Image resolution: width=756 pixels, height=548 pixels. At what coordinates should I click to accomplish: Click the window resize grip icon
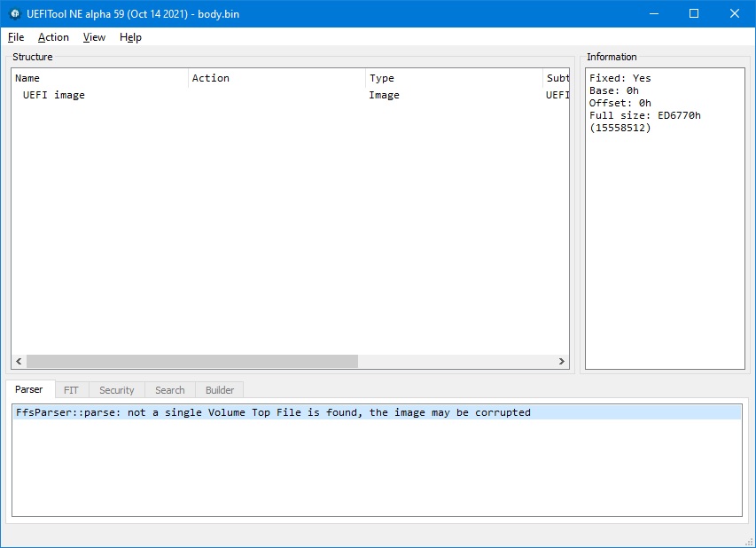coord(749,542)
